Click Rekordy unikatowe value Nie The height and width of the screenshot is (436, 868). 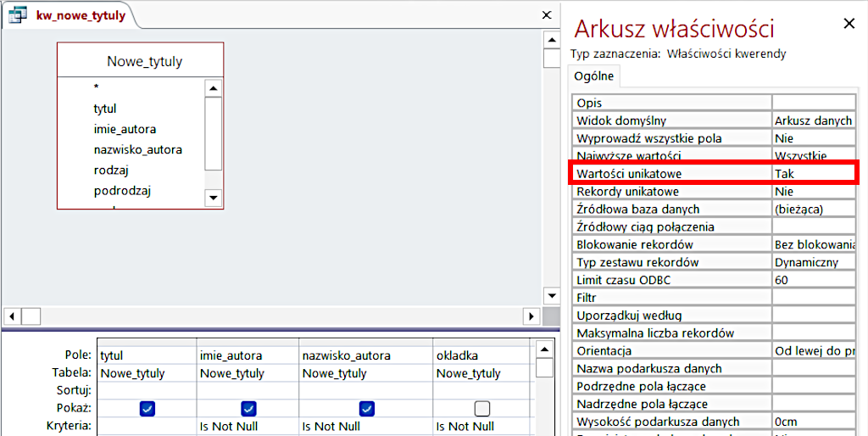815,192
